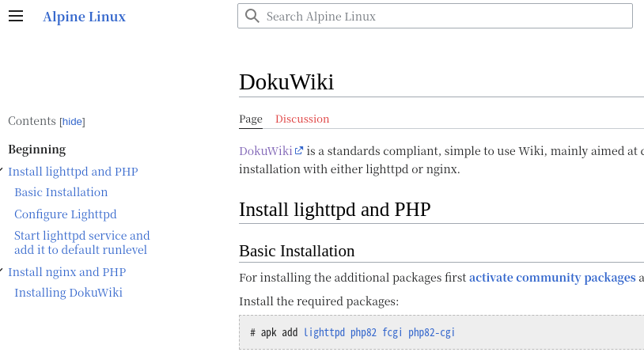The image size is (644, 356).
Task: Click the Basic Installation heading in article
Action: (x=297, y=251)
